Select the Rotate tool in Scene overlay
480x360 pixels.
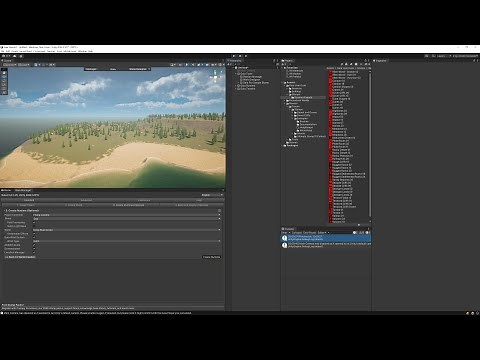(4, 81)
